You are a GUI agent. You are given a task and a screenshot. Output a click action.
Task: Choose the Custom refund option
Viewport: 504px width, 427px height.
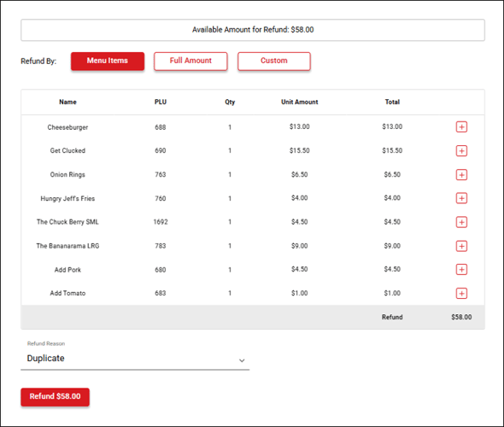pos(274,61)
